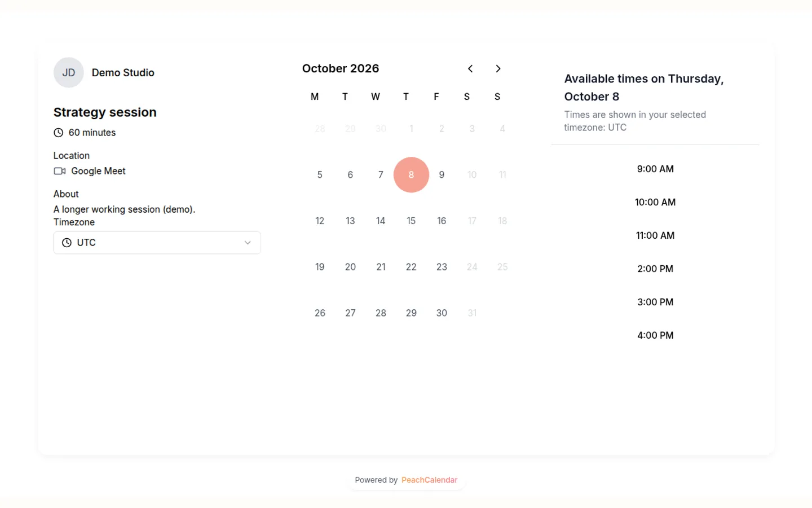Viewport: 812px width, 508px height.
Task: Select the 10:00 AM time slot
Action: point(655,202)
